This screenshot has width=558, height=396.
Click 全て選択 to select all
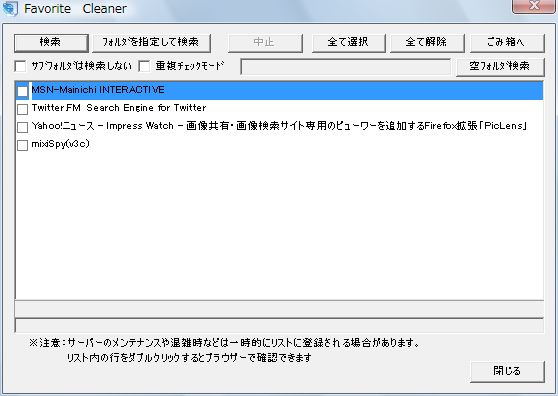click(348, 43)
